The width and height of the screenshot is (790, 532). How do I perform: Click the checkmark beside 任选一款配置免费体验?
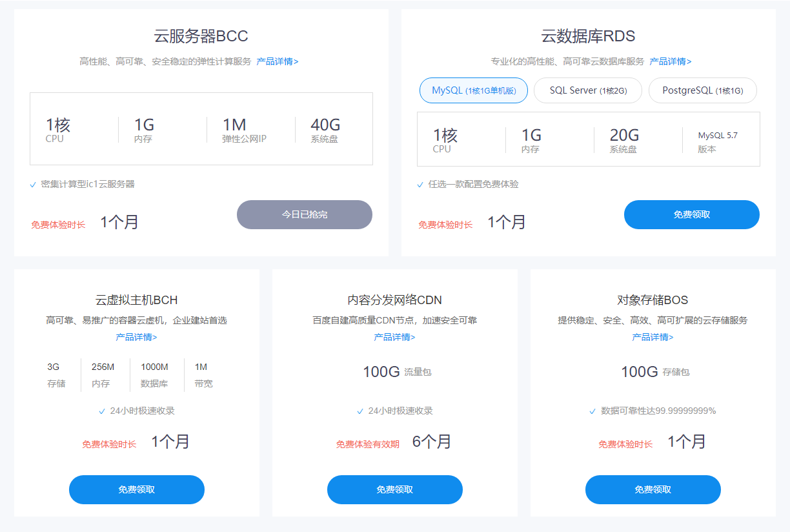[420, 184]
